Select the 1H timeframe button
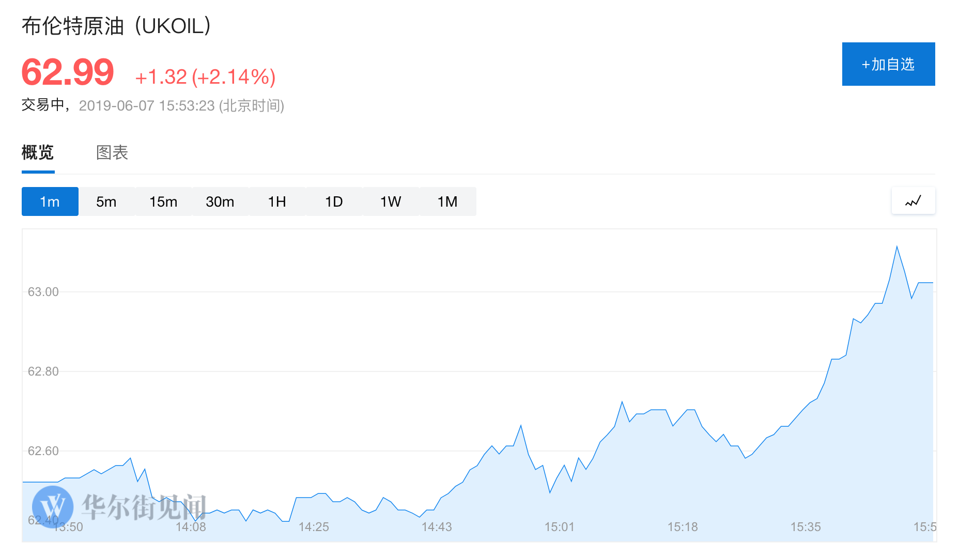Image resolution: width=959 pixels, height=560 pixels. tap(277, 201)
